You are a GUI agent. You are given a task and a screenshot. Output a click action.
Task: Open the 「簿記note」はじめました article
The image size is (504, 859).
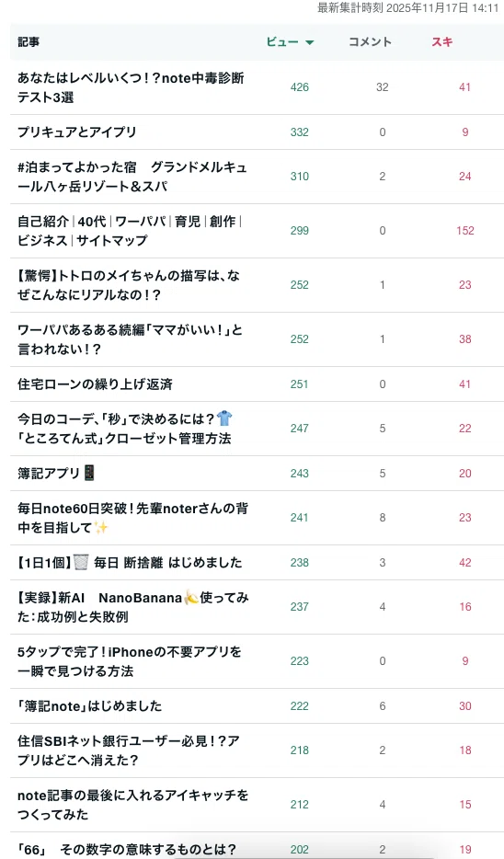point(90,706)
